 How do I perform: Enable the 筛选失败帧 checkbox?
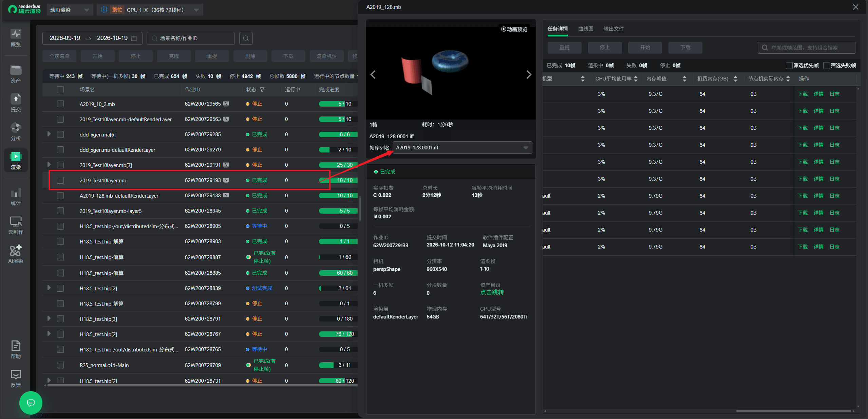coord(827,66)
